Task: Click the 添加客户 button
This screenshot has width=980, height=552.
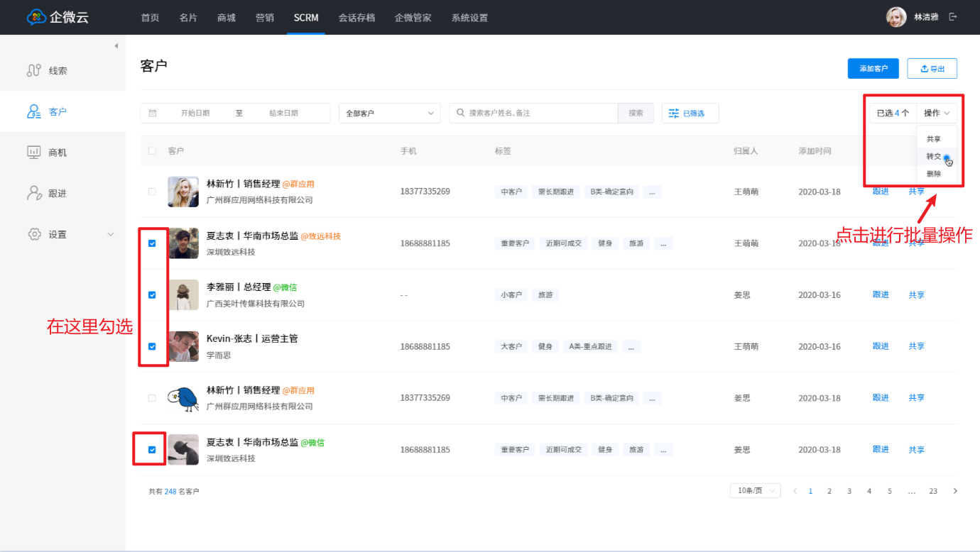Action: coord(873,69)
